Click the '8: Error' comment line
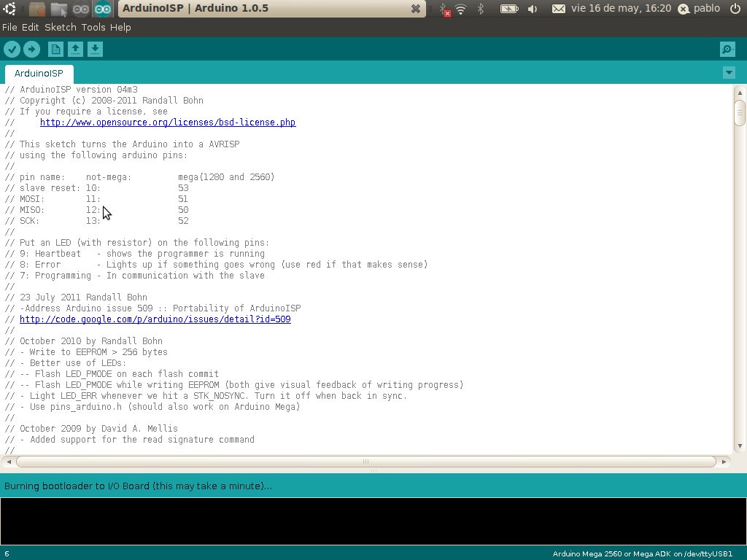The image size is (747, 560). tap(216, 265)
